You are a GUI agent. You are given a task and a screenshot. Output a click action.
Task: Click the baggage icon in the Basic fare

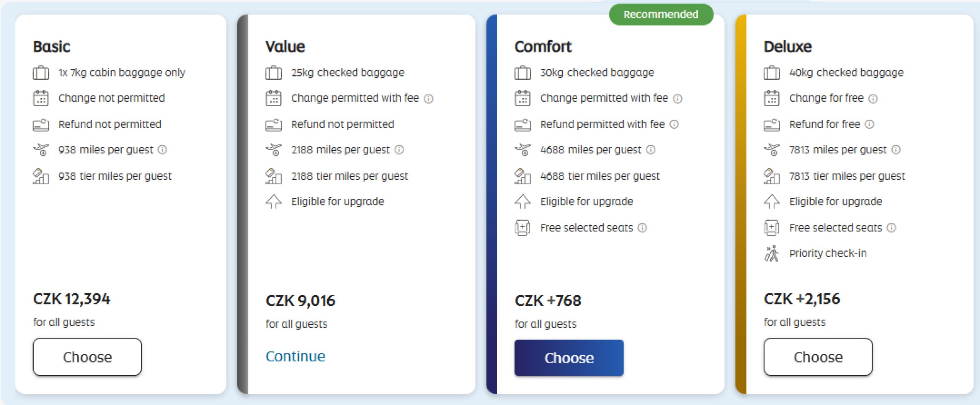(41, 73)
